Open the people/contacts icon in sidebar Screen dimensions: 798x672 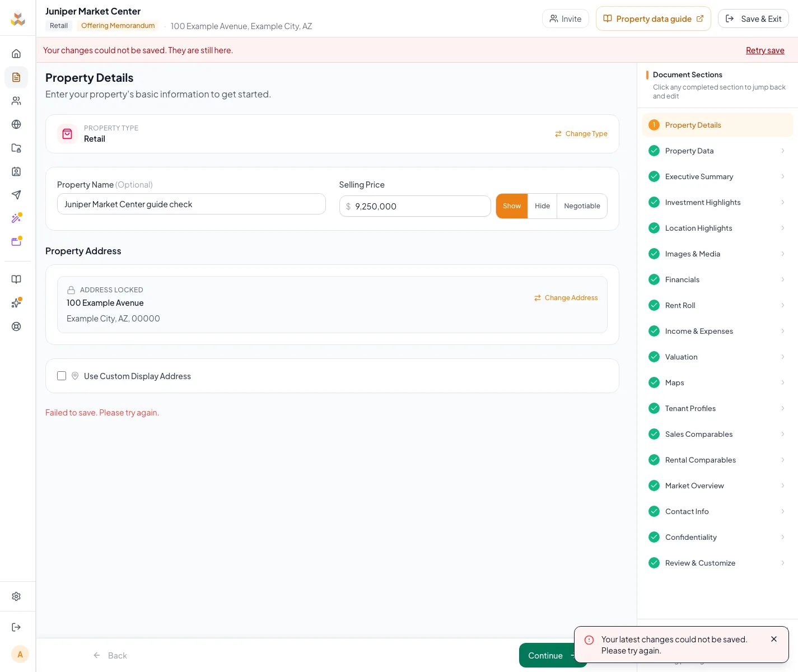click(x=16, y=101)
